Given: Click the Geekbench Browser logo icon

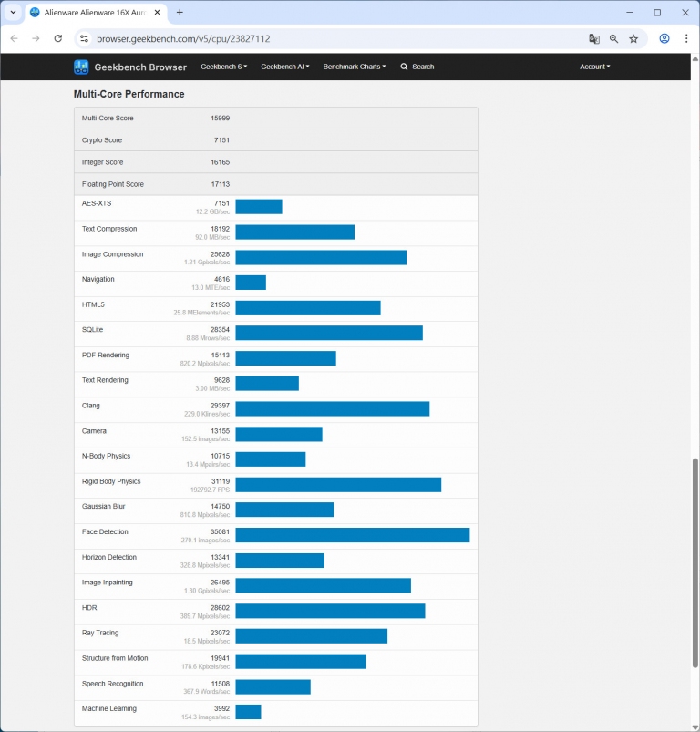Looking at the screenshot, I should tap(81, 67).
